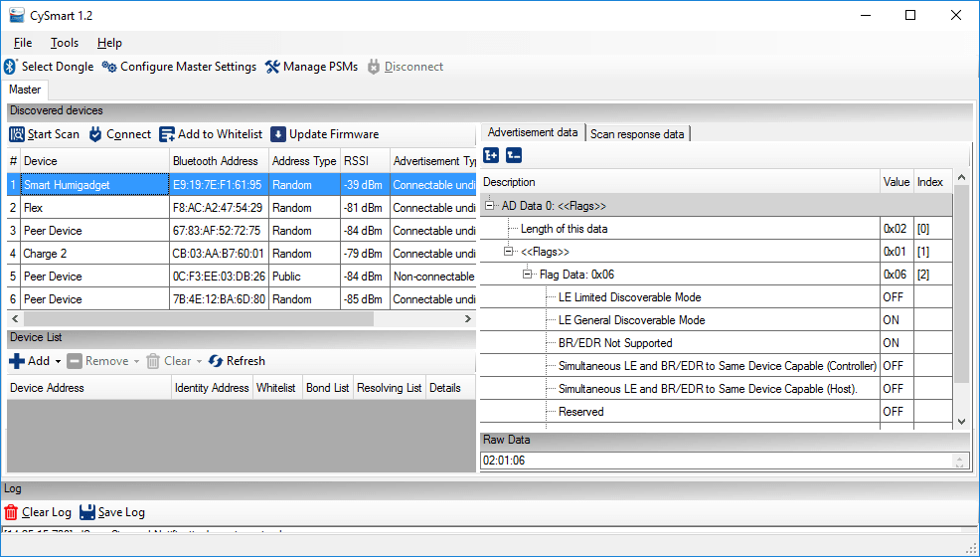Image resolution: width=980 pixels, height=557 pixels.
Task: Switch to Advertisement data tab
Action: pyautogui.click(x=533, y=132)
